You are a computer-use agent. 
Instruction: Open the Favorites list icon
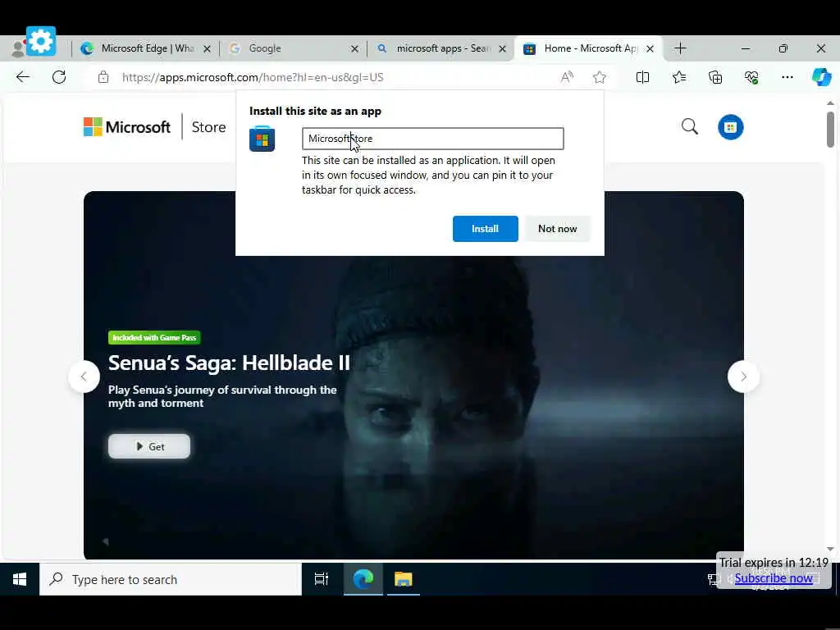(679, 77)
